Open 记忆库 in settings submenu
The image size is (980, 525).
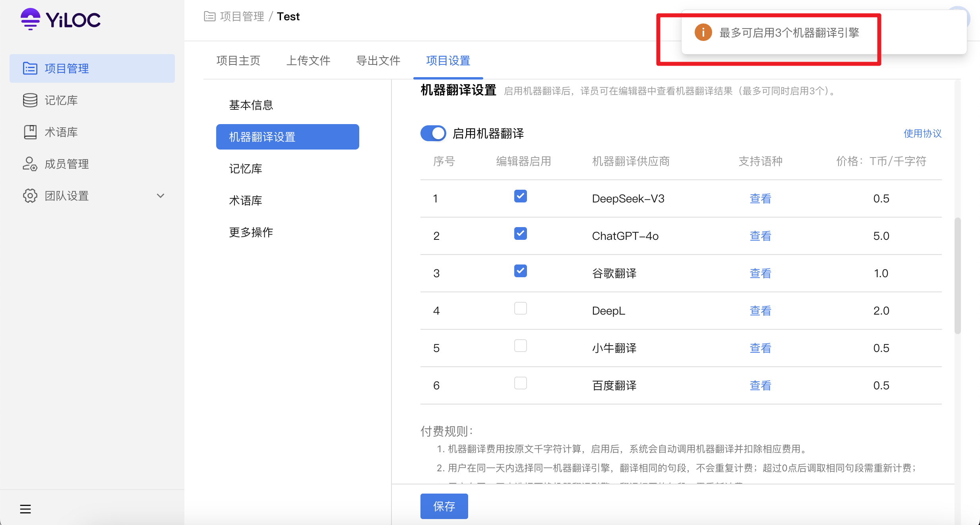click(288, 169)
